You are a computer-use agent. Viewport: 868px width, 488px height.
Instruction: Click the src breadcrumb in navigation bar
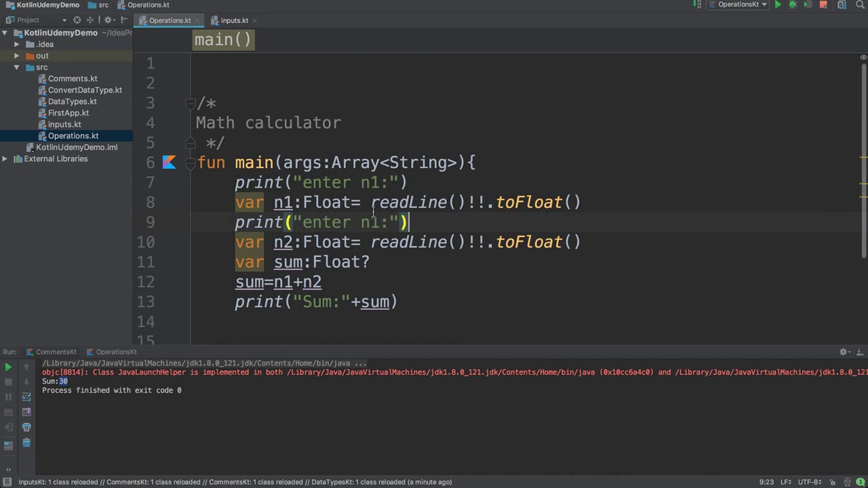point(98,5)
